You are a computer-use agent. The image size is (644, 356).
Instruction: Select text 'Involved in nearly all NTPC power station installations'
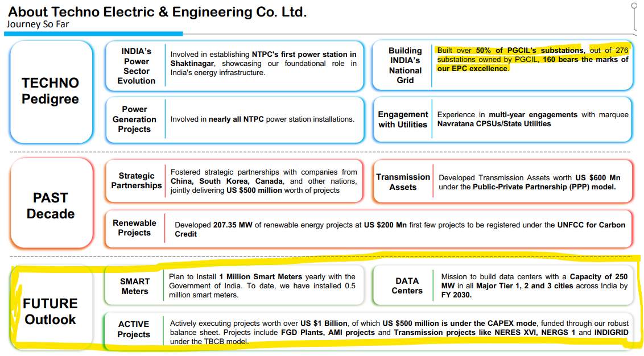point(262,119)
